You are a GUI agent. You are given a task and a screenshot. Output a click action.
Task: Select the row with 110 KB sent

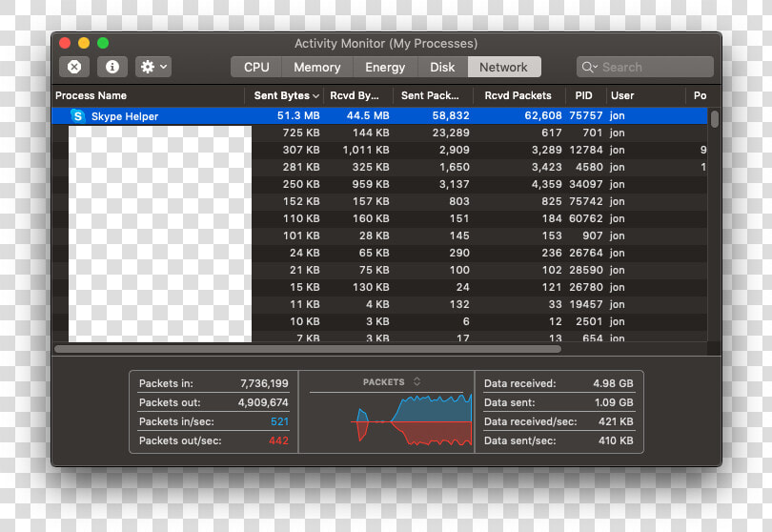coord(379,218)
